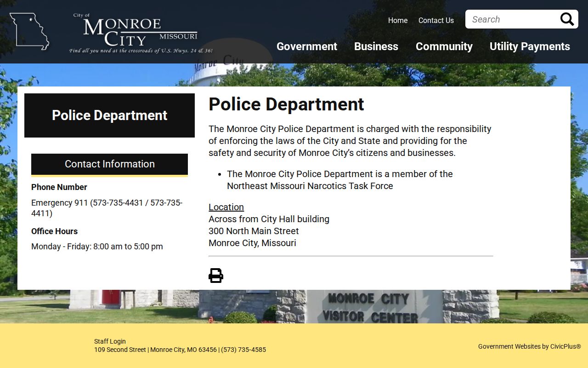Open the Community menu
The height and width of the screenshot is (368, 588).
(444, 46)
